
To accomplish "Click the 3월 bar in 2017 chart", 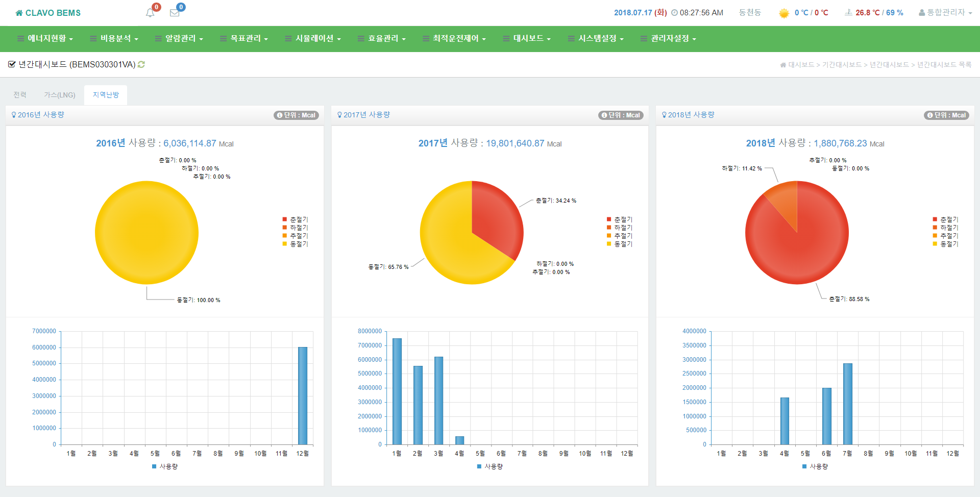I will click(439, 401).
